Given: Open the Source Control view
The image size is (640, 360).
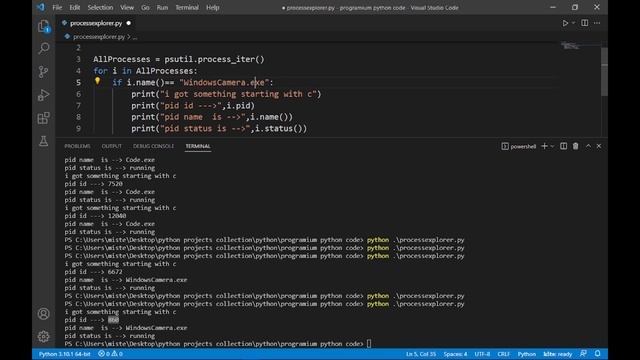Looking at the screenshot, I should pyautogui.click(x=44, y=72).
